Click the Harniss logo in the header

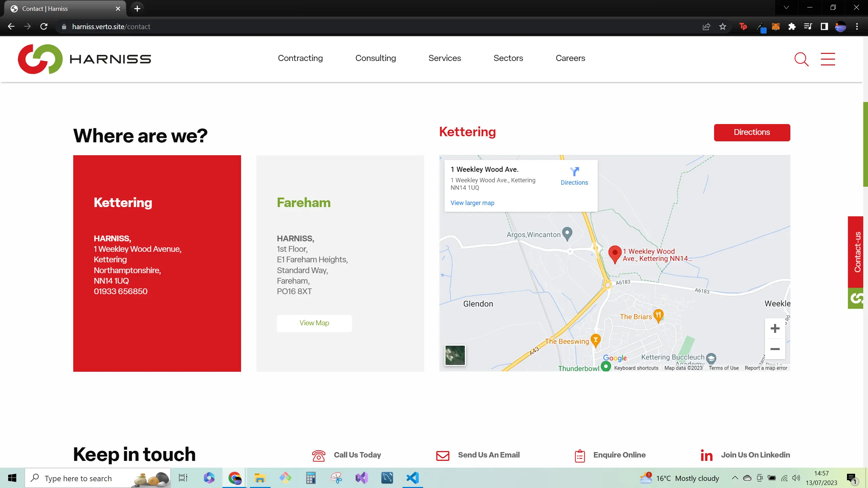pos(84,59)
